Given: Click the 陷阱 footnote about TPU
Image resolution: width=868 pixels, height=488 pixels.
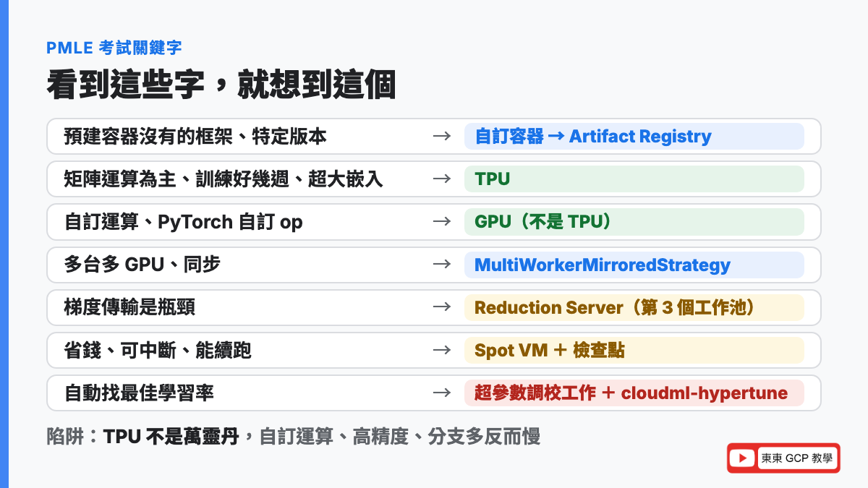Looking at the screenshot, I should coord(294,437).
